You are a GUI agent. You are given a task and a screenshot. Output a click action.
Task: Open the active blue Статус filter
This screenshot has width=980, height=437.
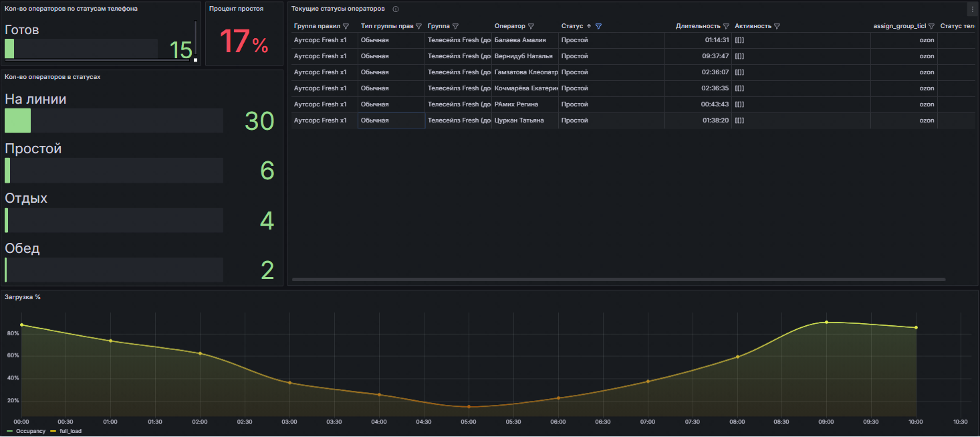(x=598, y=26)
